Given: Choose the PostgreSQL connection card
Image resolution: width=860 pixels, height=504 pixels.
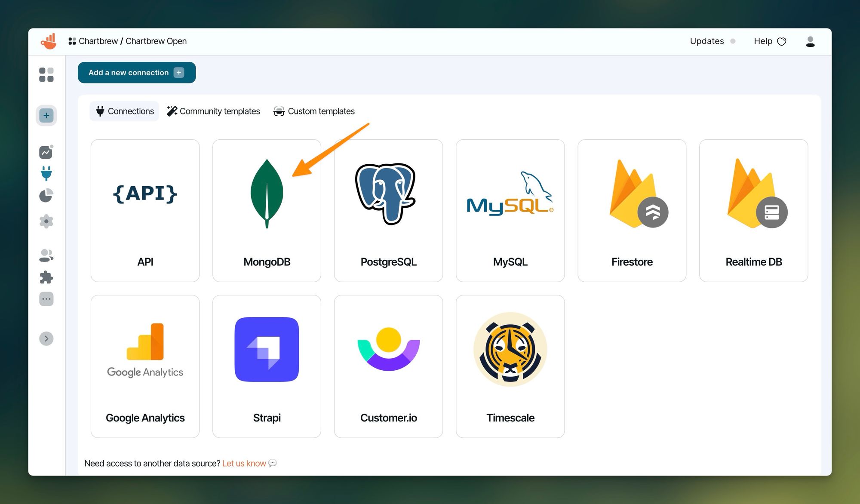Looking at the screenshot, I should (x=388, y=211).
